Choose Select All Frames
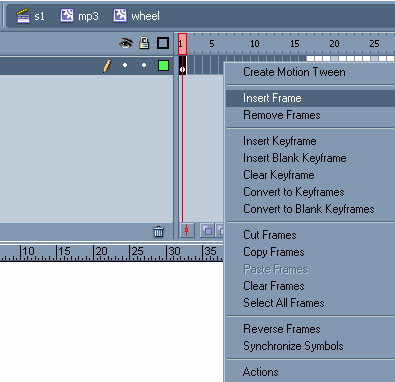The image size is (395, 382). [x=311, y=303]
